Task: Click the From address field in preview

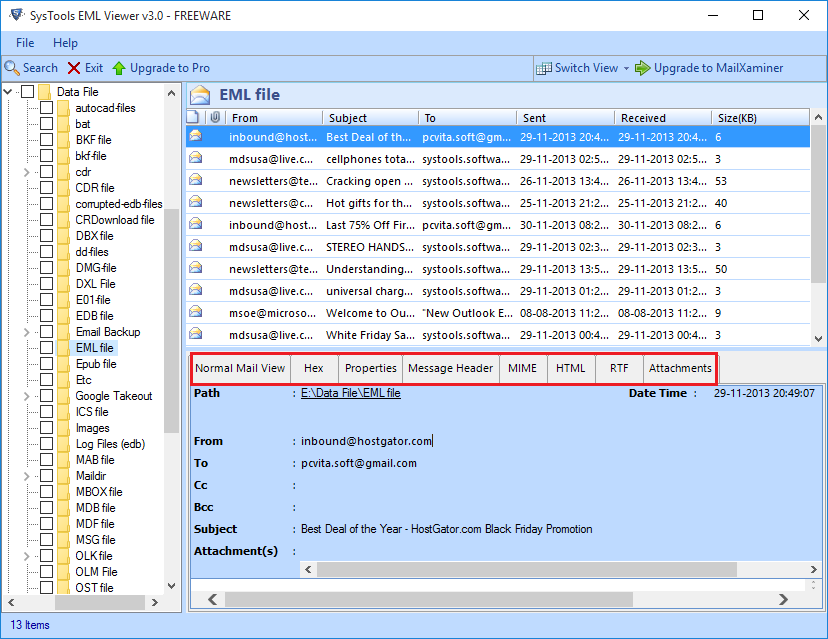Action: pyautogui.click(x=366, y=441)
